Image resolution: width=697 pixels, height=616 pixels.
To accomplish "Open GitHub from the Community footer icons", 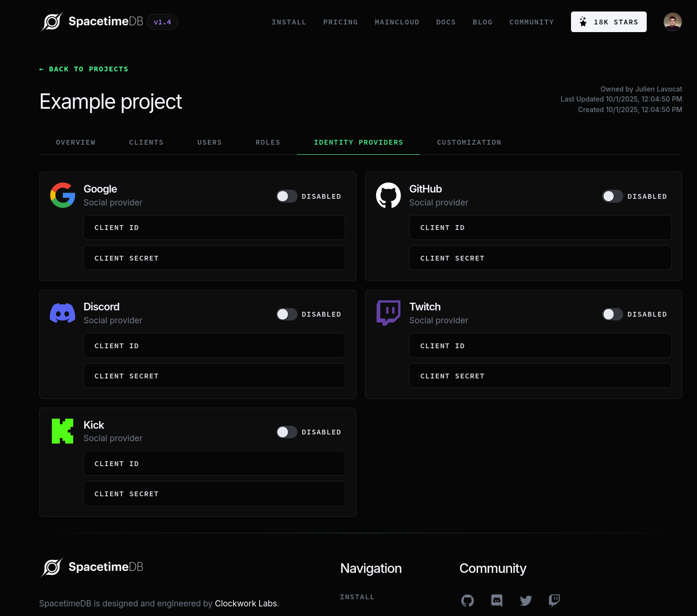I will [x=468, y=600].
